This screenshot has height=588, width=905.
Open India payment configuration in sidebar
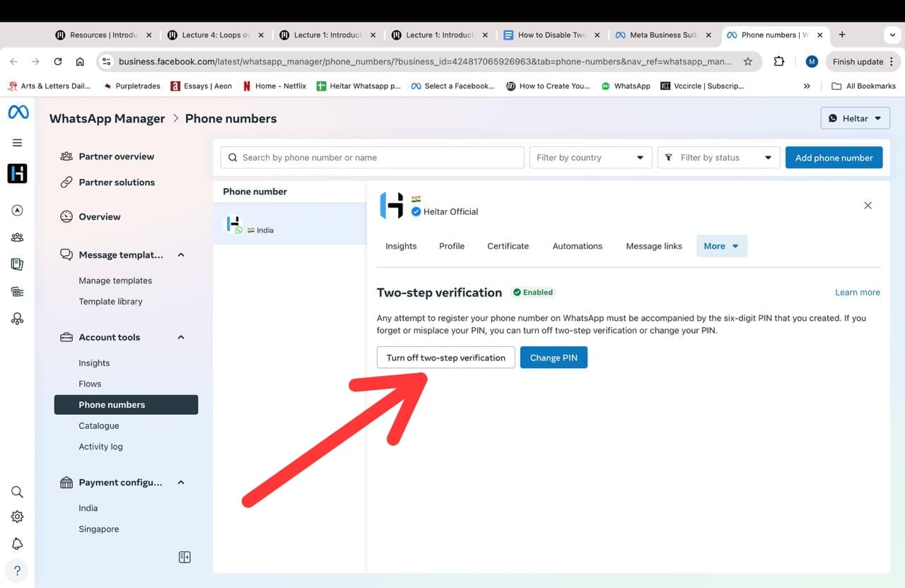pyautogui.click(x=88, y=508)
